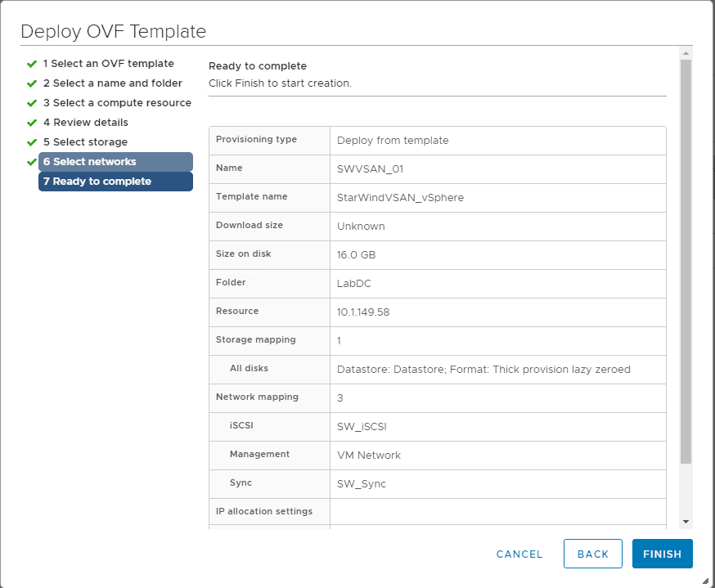The height and width of the screenshot is (588, 715).
Task: Go to step 1 Select an OVF template
Action: (x=108, y=64)
